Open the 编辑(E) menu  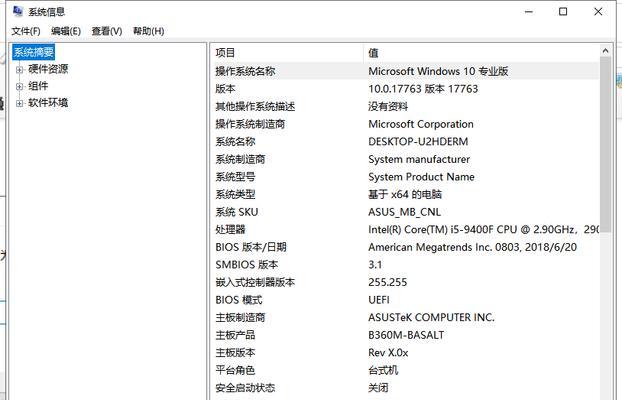66,31
